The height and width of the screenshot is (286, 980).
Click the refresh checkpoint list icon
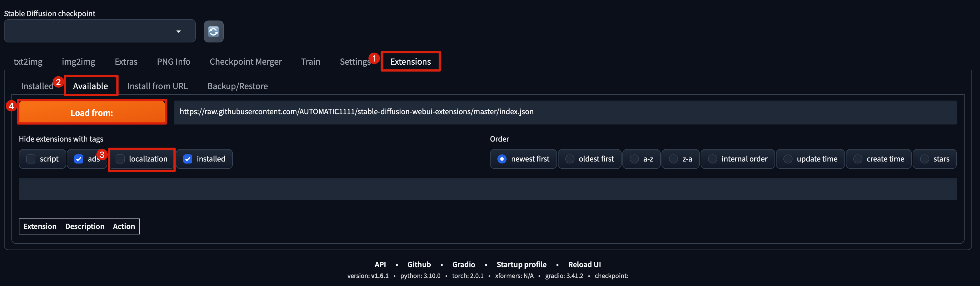point(213,32)
